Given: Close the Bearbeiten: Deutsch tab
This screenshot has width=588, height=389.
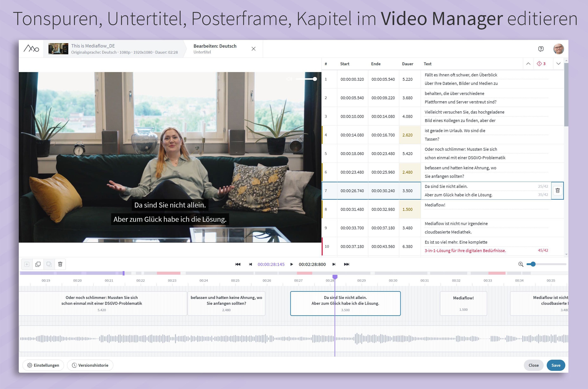Looking at the screenshot, I should click(x=253, y=49).
